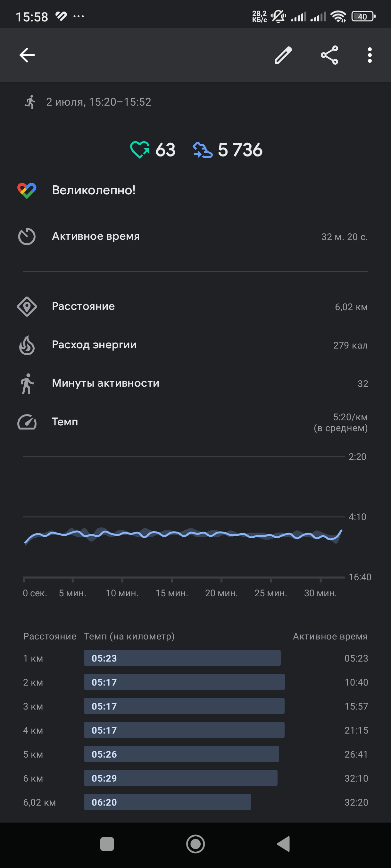The image size is (391, 868).
Task: Tap the steps shoe icon showing 5 736
Action: tap(203, 150)
